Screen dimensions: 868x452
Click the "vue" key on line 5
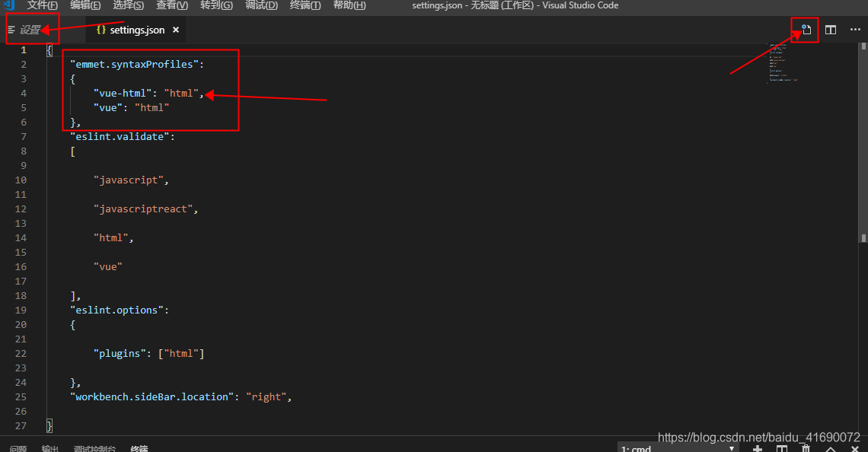[108, 107]
